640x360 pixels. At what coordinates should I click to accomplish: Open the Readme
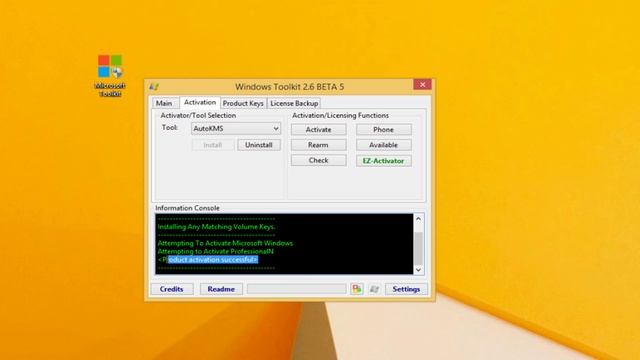coord(221,289)
